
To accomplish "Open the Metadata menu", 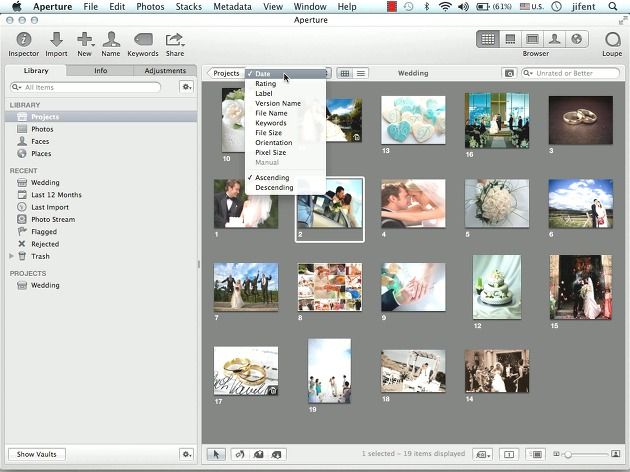I will pos(232,6).
